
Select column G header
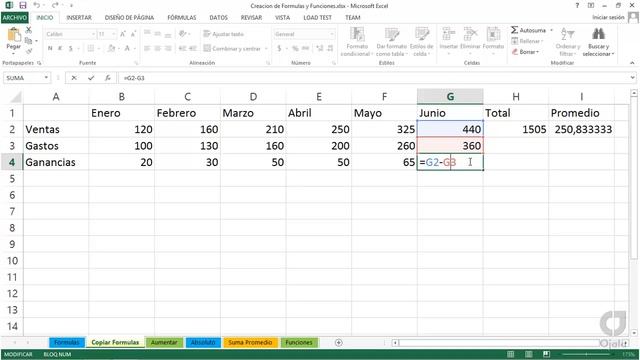pos(450,97)
